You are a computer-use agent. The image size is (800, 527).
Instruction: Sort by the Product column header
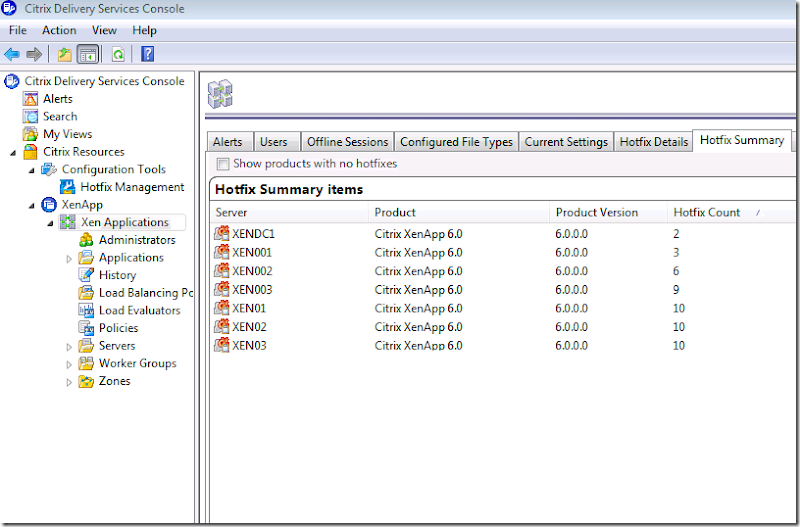point(459,212)
